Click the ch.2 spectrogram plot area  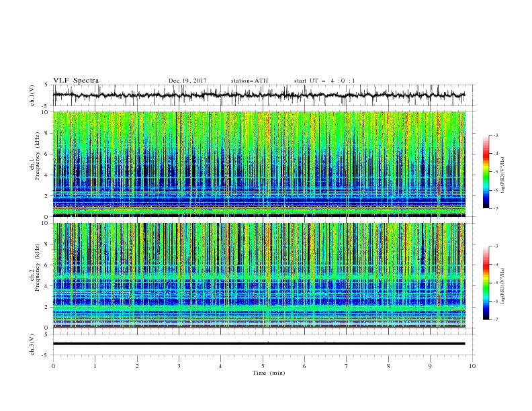[x=259, y=275]
